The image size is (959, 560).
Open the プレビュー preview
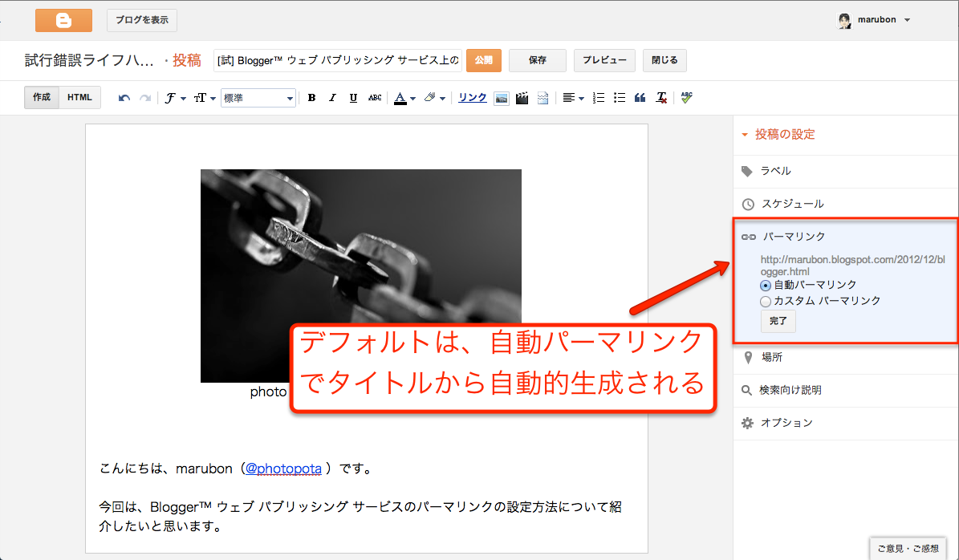point(604,60)
